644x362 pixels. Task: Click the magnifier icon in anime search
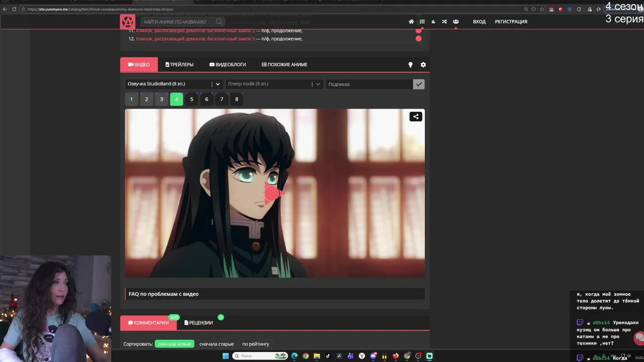(219, 22)
